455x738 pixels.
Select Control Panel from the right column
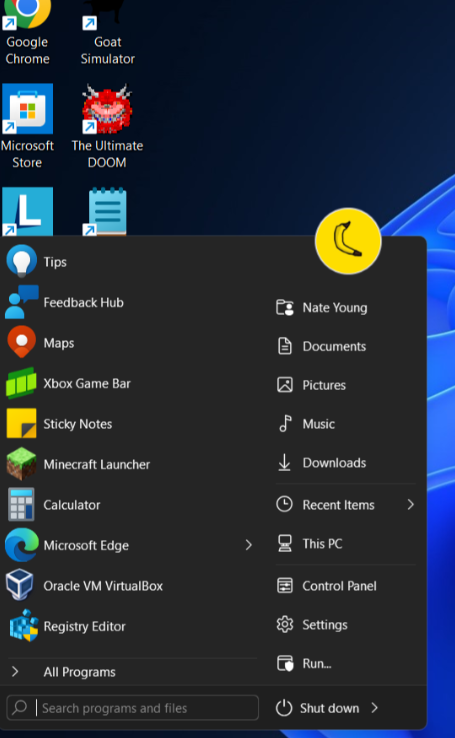pyautogui.click(x=346, y=586)
